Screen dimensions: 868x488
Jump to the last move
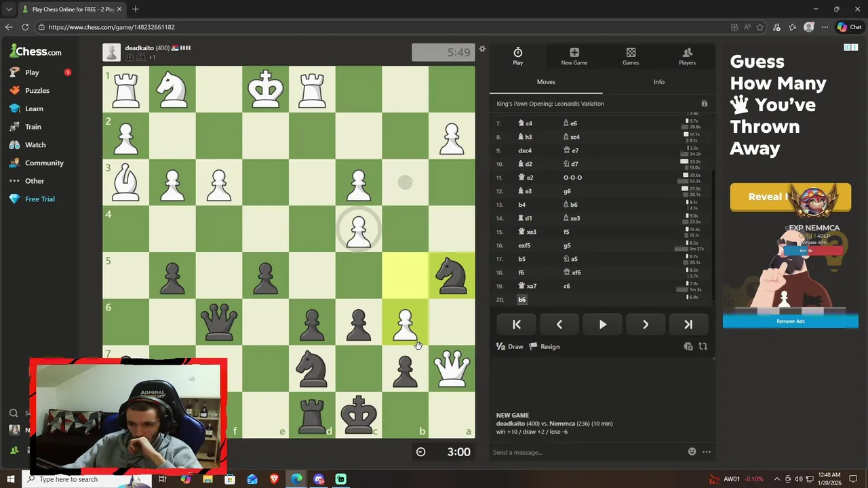(x=688, y=325)
